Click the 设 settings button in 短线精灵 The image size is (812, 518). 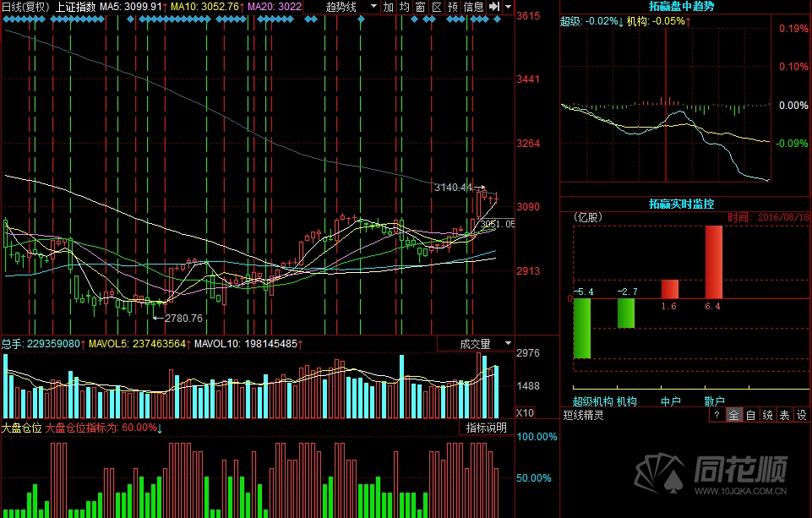click(x=802, y=415)
